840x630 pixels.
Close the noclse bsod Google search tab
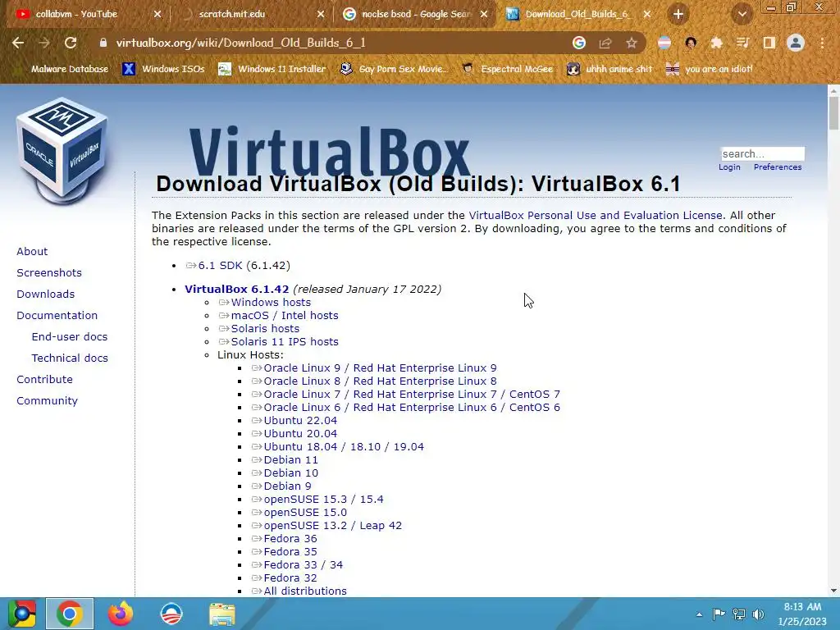pyautogui.click(x=484, y=14)
